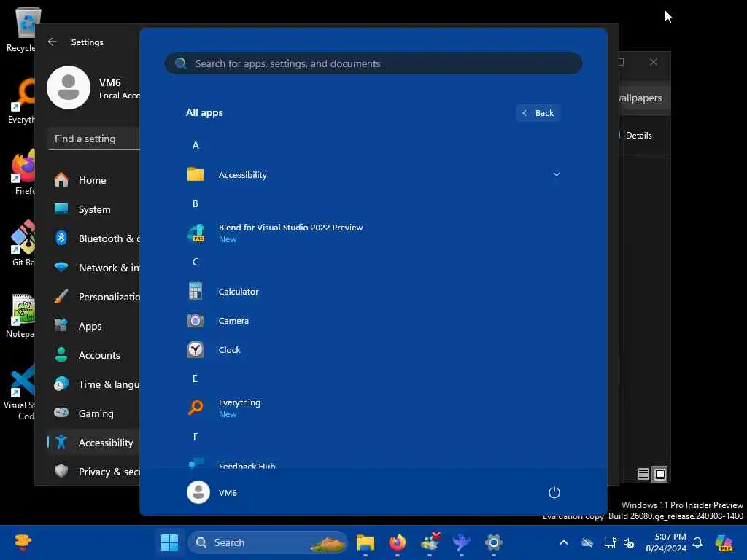Expand the Accessibility folder chevron
This screenshot has width=747, height=560.
(x=556, y=174)
